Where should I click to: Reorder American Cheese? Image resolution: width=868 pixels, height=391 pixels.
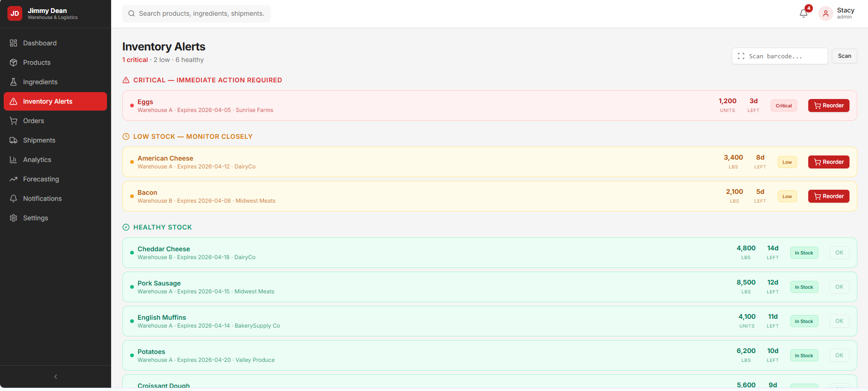pos(829,162)
